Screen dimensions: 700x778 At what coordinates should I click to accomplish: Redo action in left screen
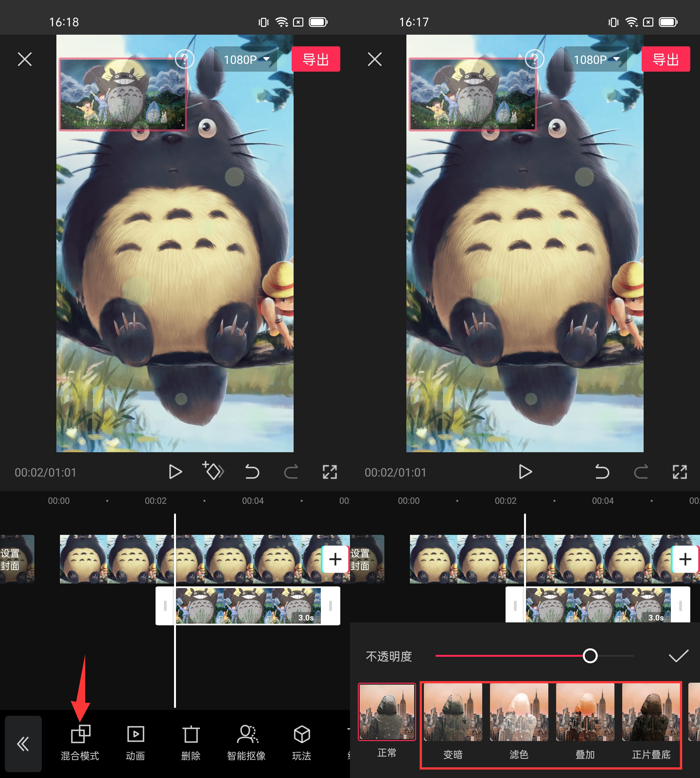coord(291,472)
